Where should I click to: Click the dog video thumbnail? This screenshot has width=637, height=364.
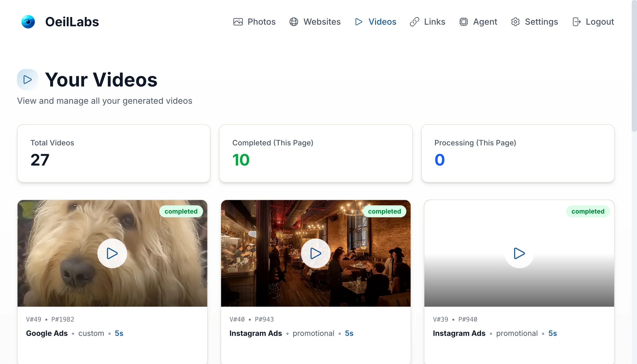(112, 253)
